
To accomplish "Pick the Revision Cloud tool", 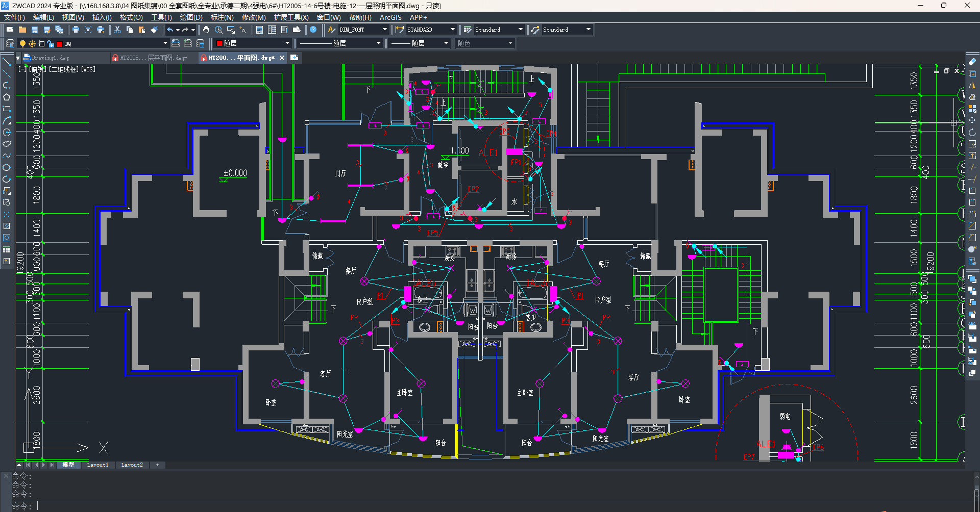I will point(7,144).
